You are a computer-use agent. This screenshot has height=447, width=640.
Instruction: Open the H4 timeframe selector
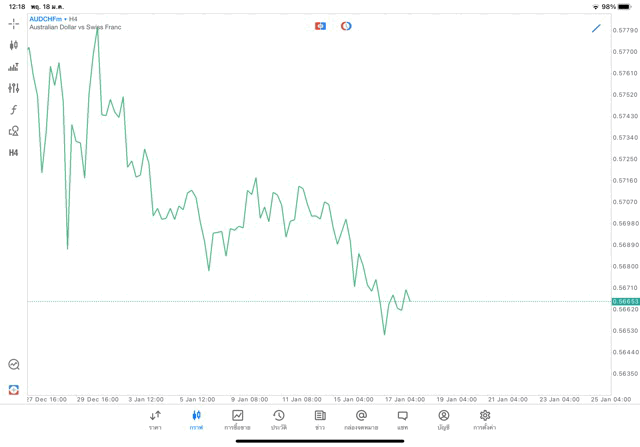click(x=13, y=153)
